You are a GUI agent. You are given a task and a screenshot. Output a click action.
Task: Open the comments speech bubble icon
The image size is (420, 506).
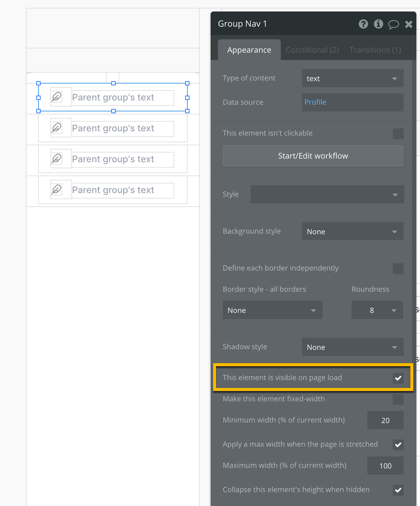point(393,24)
